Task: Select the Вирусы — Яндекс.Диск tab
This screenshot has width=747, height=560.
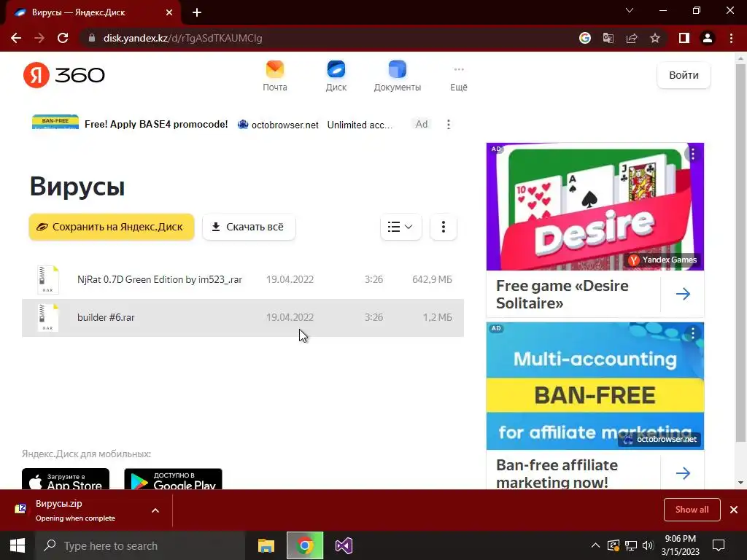Action: (93, 12)
